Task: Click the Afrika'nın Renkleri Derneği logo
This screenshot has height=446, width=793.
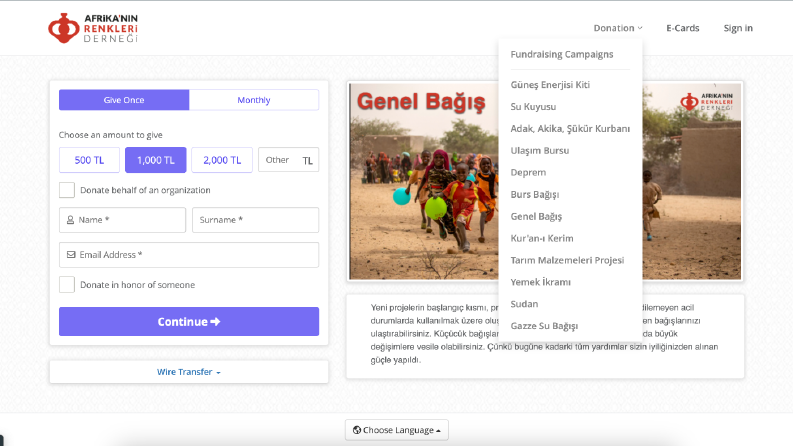Action: (x=93, y=28)
